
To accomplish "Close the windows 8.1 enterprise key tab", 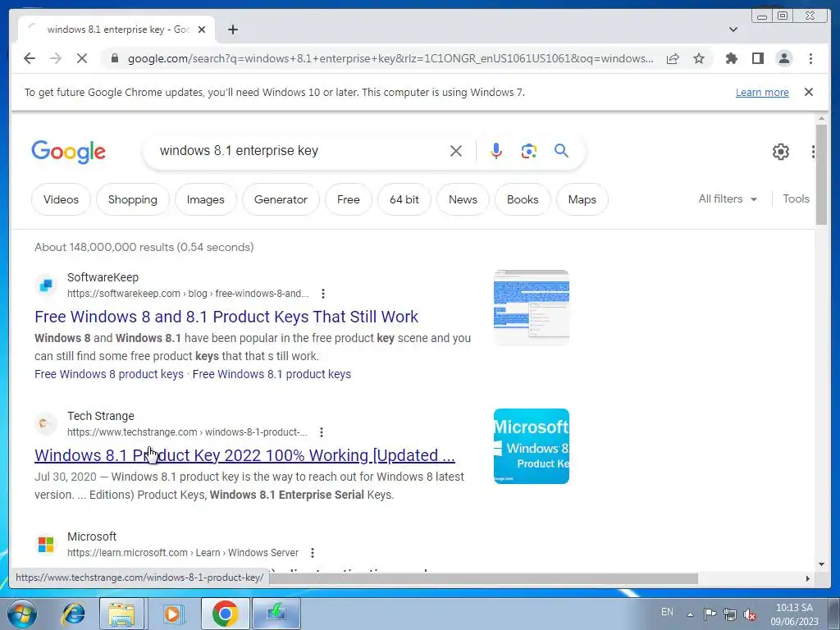I will click(202, 30).
